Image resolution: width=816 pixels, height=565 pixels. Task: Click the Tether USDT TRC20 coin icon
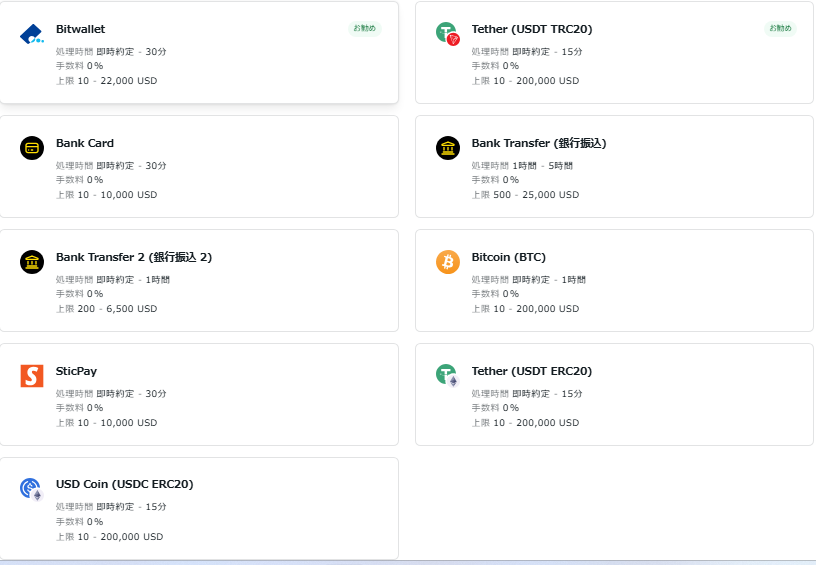[x=448, y=34]
